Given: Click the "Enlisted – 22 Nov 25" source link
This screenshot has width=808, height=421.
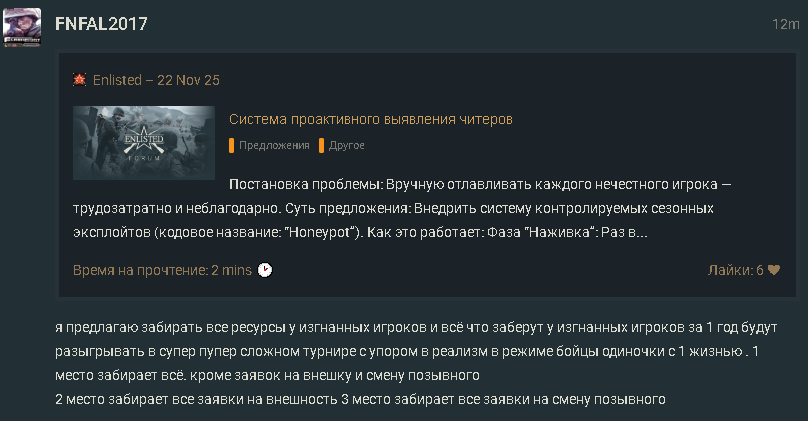Looking at the screenshot, I should point(156,80).
